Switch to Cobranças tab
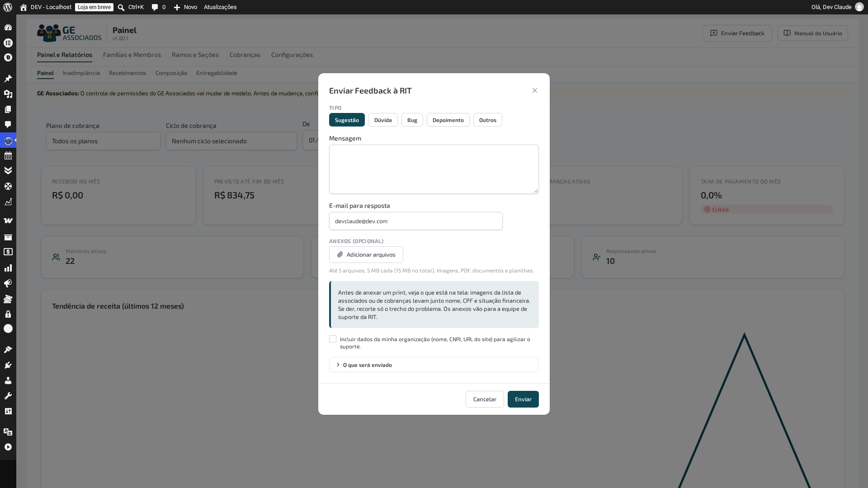 245,55
